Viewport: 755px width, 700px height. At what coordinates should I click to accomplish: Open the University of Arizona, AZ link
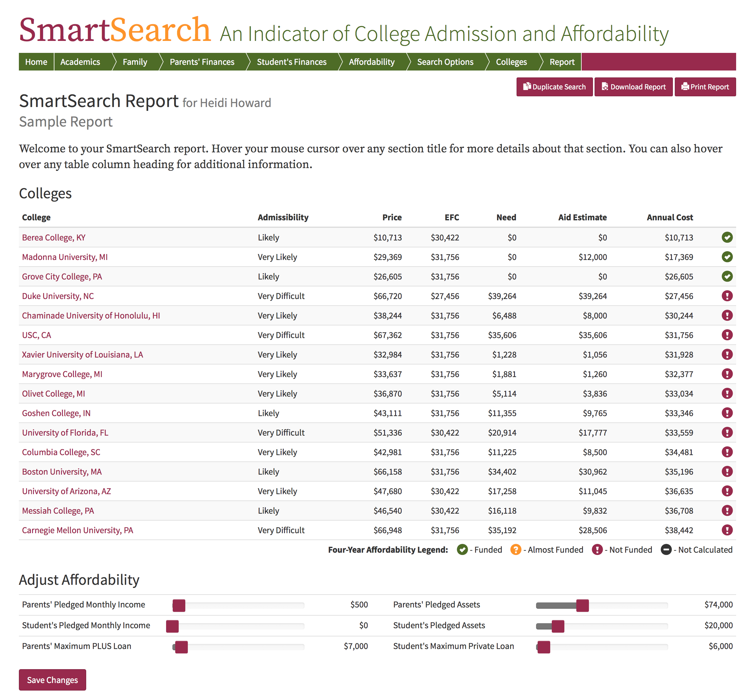pyautogui.click(x=66, y=491)
